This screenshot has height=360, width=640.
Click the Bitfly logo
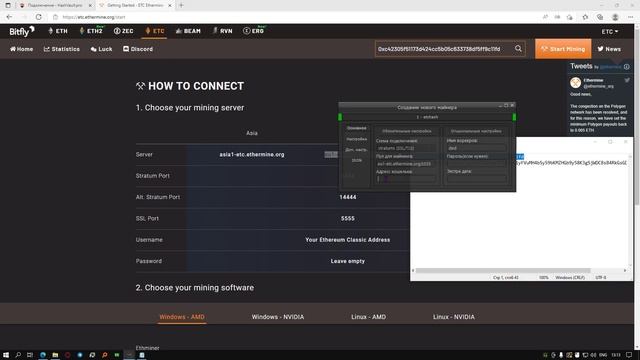(x=22, y=31)
